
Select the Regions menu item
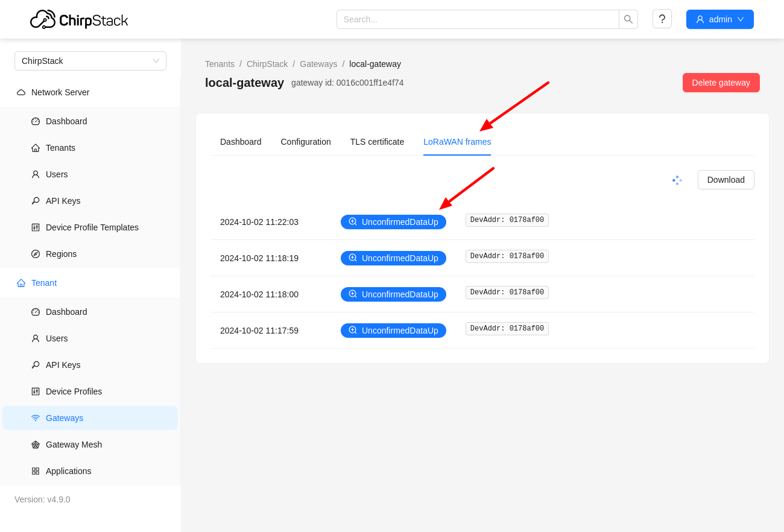[90, 254]
